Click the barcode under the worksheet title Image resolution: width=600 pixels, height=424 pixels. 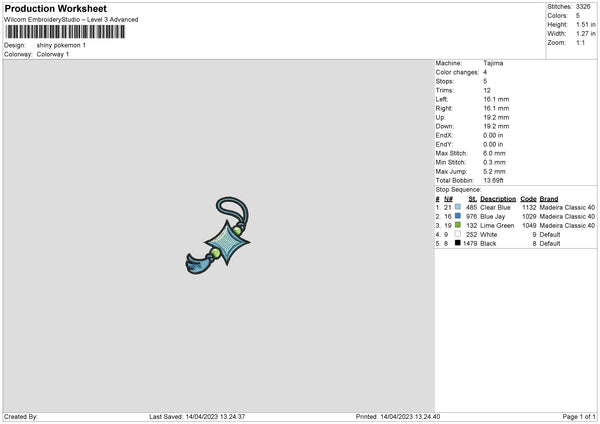(65, 32)
